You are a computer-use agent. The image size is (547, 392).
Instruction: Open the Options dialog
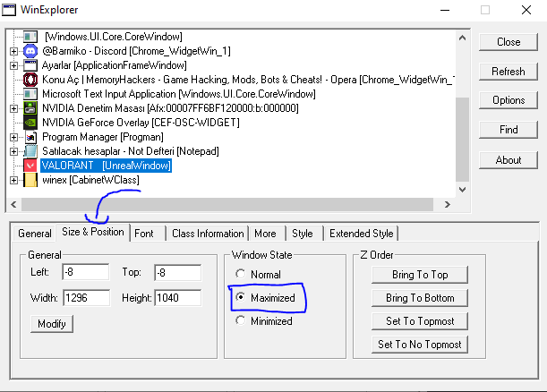pos(509,100)
